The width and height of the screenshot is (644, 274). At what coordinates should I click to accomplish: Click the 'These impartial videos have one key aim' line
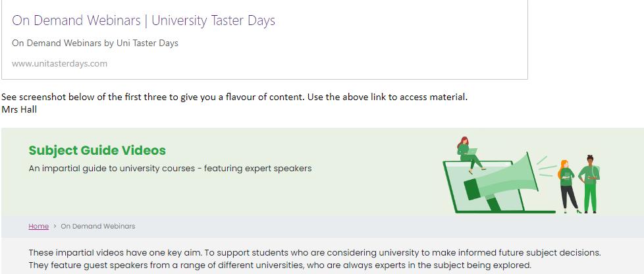(314, 253)
